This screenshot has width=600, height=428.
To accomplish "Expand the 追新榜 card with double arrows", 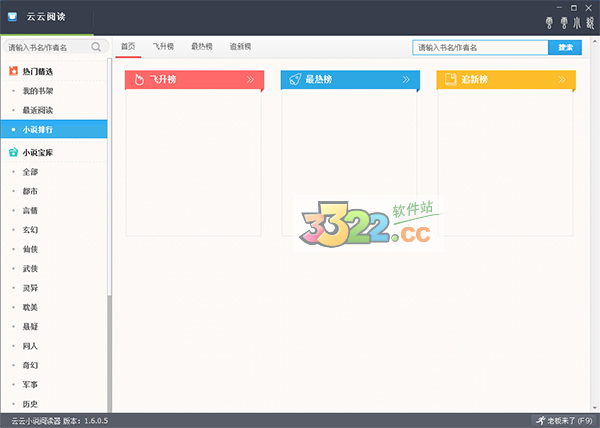I will coord(563,79).
